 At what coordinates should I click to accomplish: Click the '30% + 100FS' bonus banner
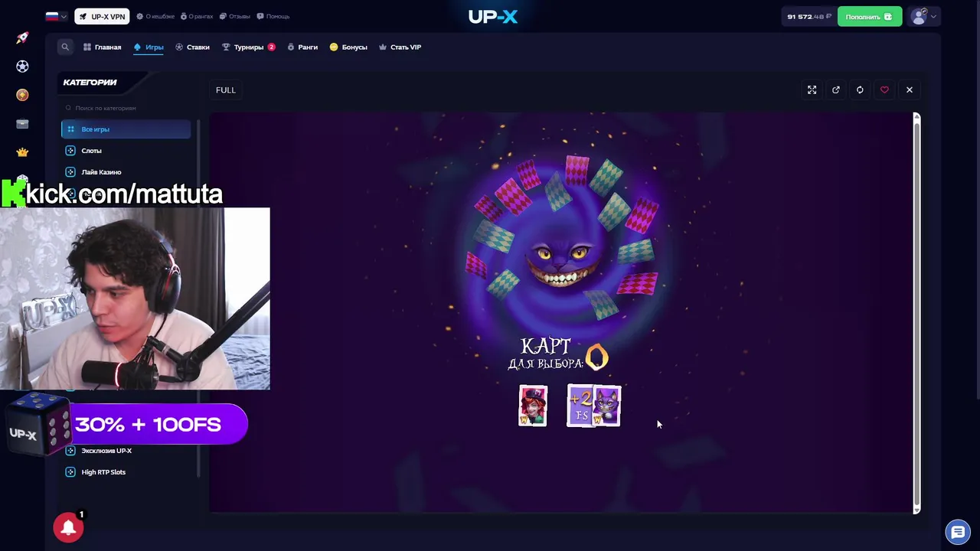pyautogui.click(x=159, y=425)
